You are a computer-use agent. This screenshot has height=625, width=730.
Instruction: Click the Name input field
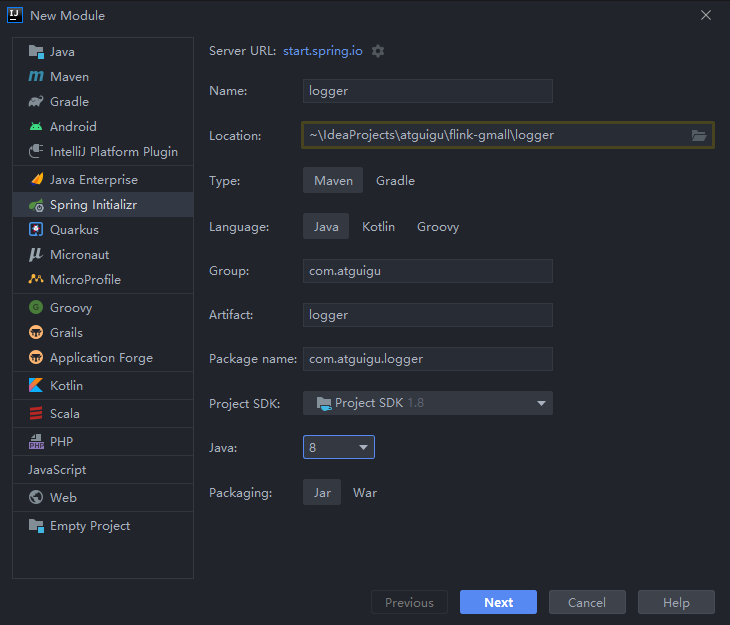pos(427,91)
